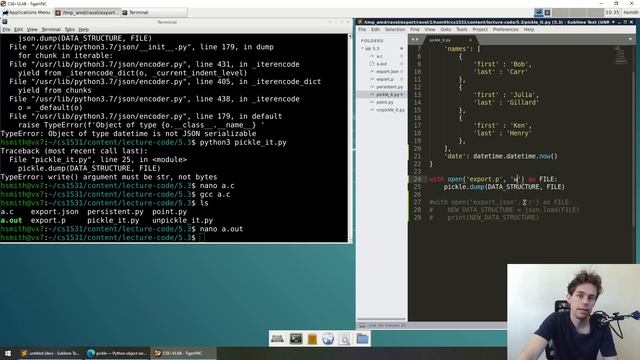This screenshot has width=640, height=360.
Task: Open the Selection menu in Sublime Text
Action: [x=395, y=29]
